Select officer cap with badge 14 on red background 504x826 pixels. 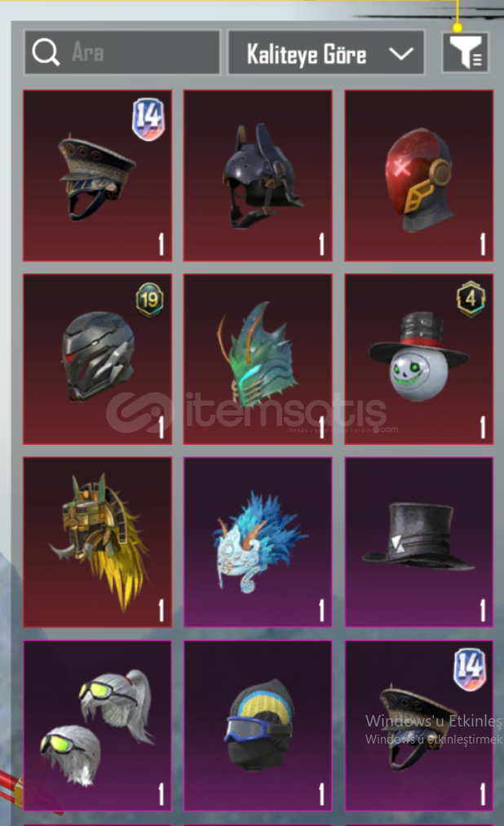[x=97, y=175]
